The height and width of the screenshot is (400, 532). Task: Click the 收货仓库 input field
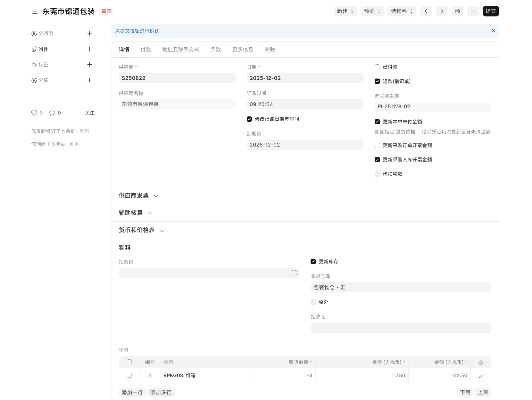pyautogui.click(x=401, y=287)
